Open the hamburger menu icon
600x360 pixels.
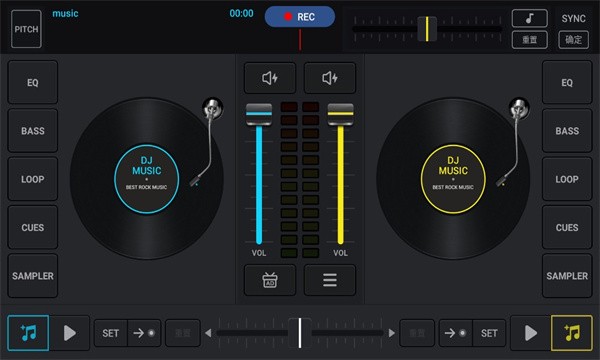coord(330,280)
